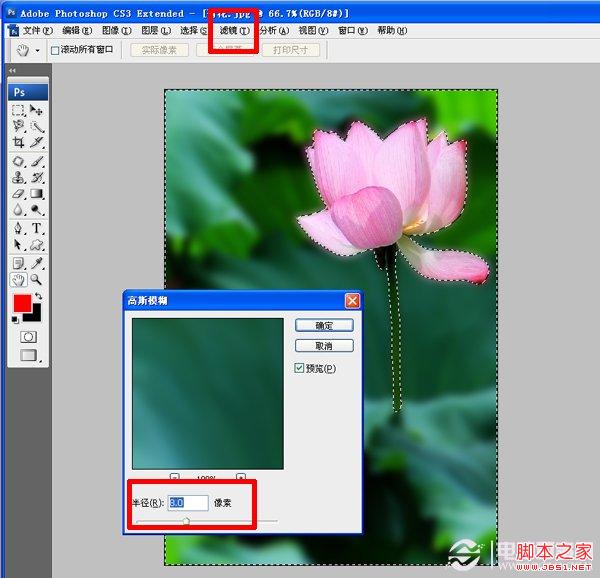This screenshot has width=600, height=578.
Task: Click the 半径(R) radius input field
Action: pos(188,503)
